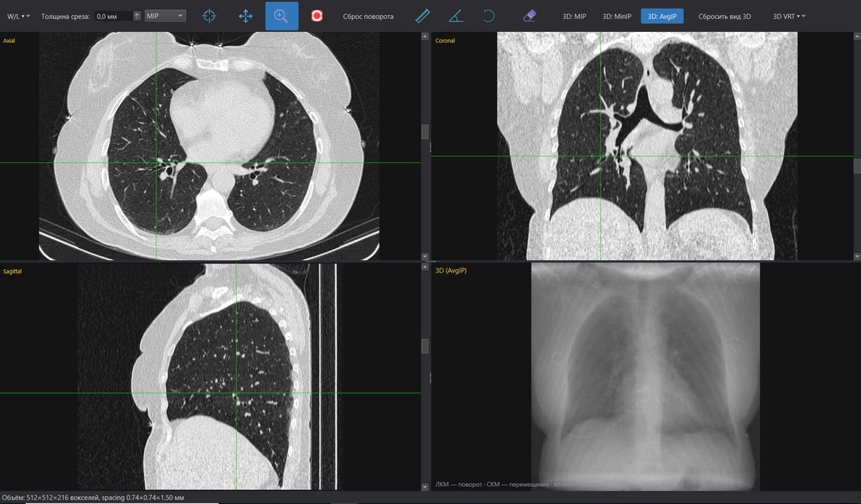Click the Axial scrollbar up arrow
The height and width of the screenshot is (504, 861).
pos(424,36)
